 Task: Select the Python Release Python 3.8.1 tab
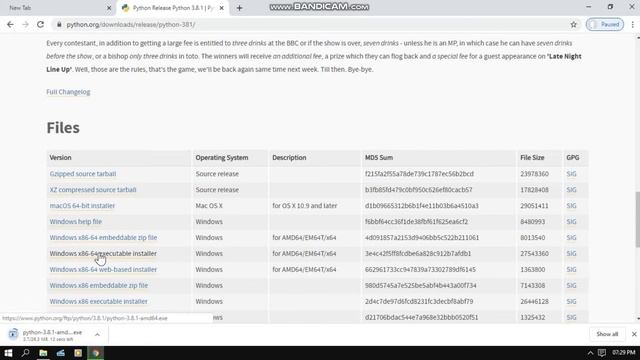coord(173,8)
